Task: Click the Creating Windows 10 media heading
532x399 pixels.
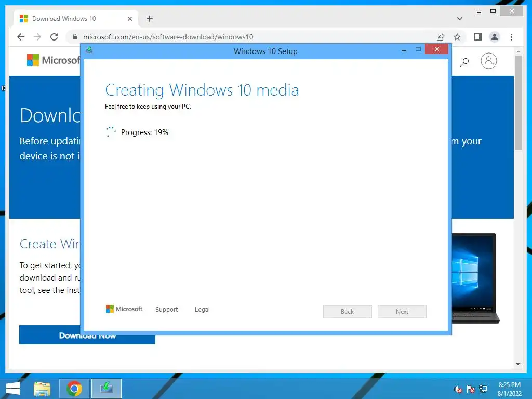Action: click(x=202, y=90)
